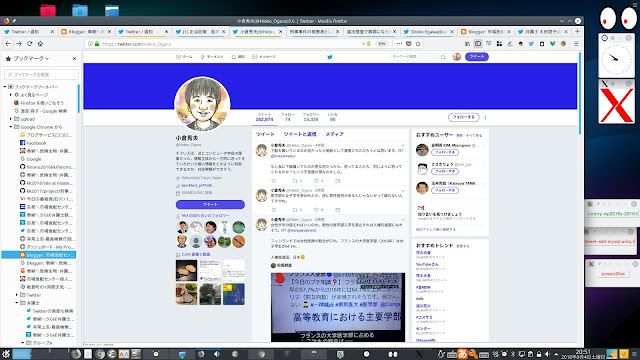Click the screenShot desktop widget
640x360 pixels.
[x=613, y=273]
